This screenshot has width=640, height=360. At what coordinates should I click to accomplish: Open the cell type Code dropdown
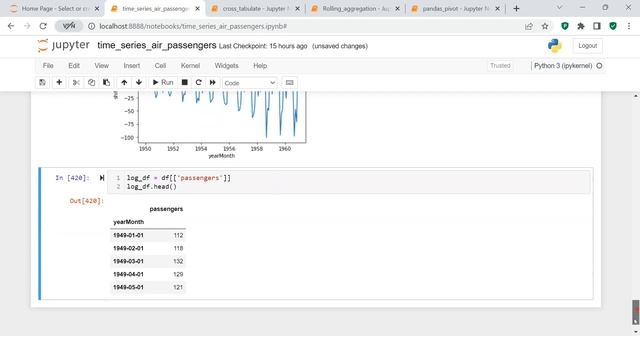(x=249, y=83)
